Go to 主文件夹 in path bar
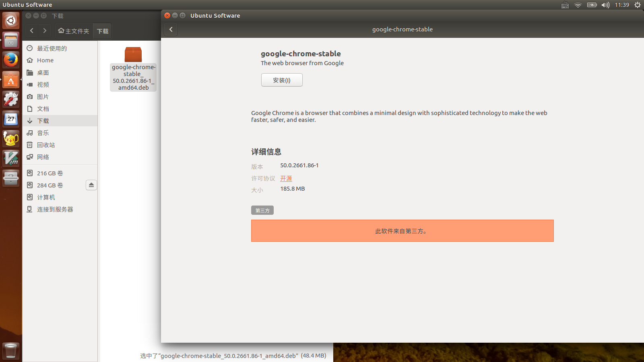Image resolution: width=644 pixels, height=362 pixels. (74, 31)
